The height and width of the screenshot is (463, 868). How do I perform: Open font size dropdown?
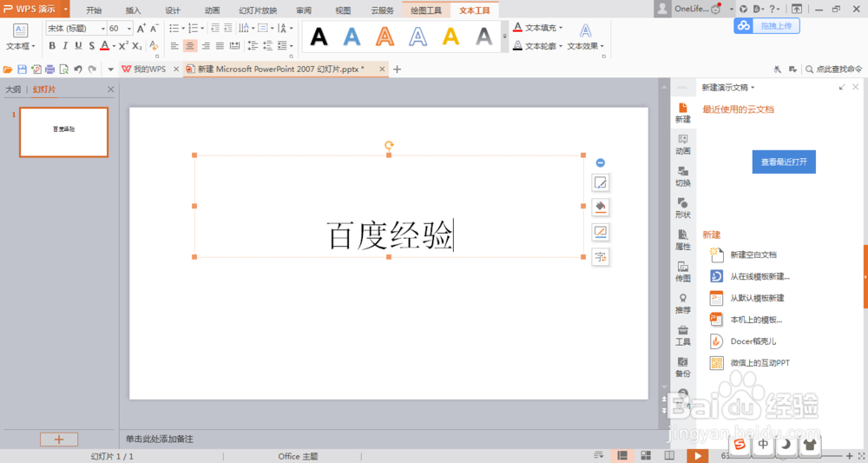129,29
